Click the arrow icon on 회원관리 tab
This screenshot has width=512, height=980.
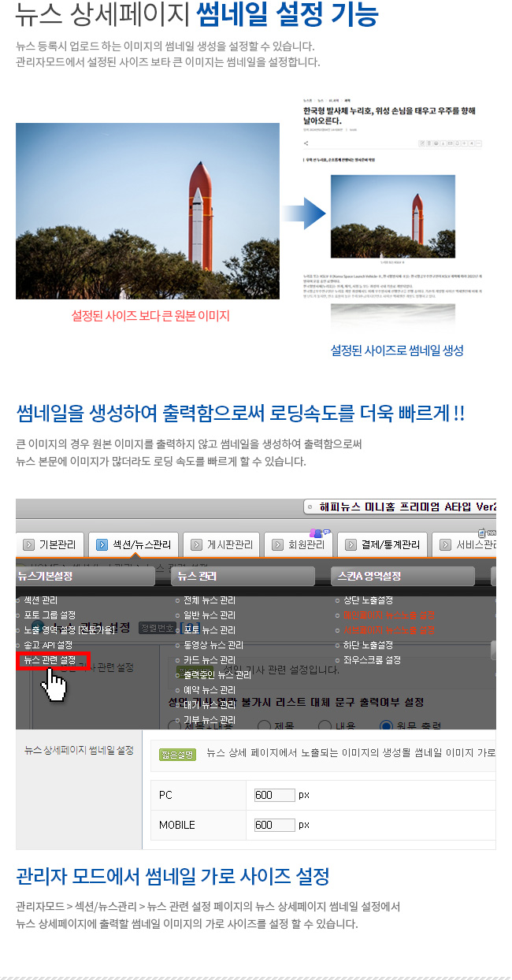tap(276, 544)
